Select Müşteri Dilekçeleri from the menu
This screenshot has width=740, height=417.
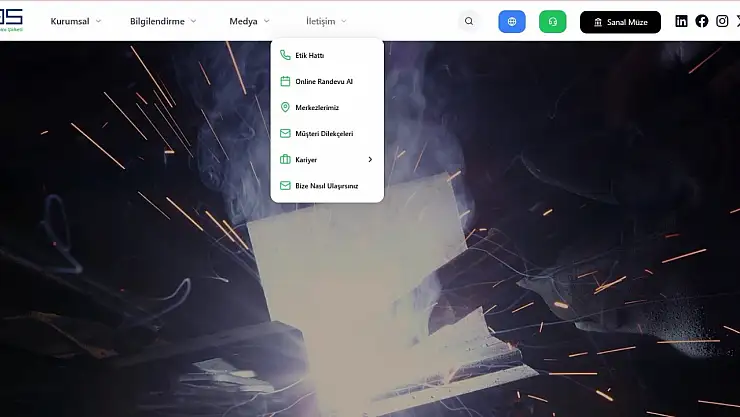point(324,133)
